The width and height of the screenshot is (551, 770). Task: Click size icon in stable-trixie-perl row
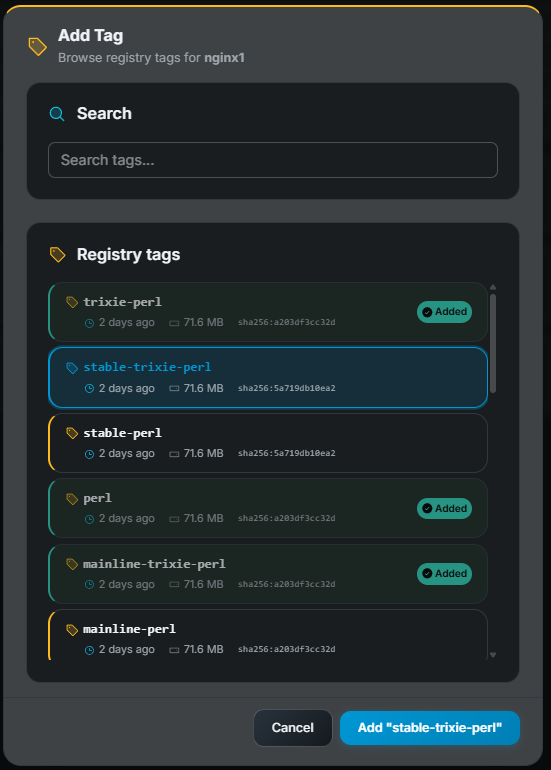coord(174,388)
